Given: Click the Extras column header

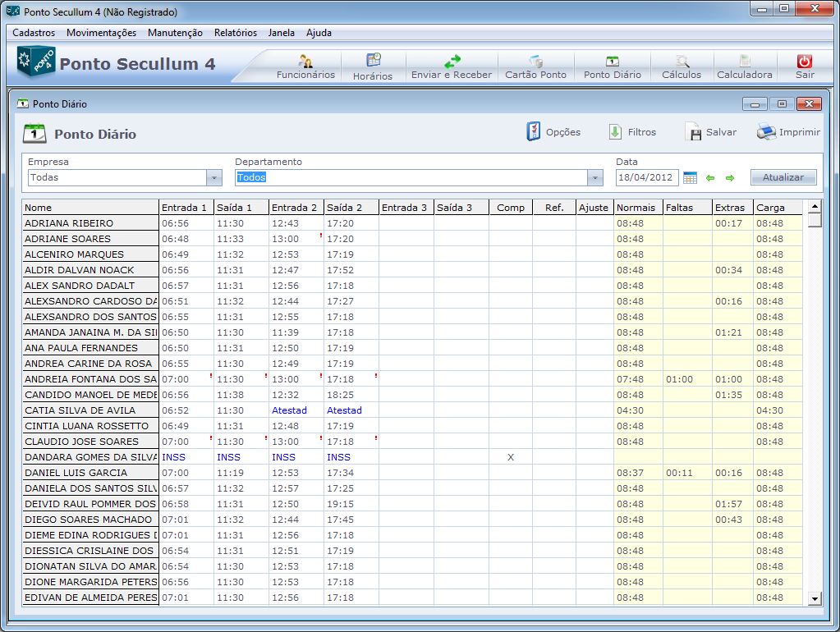Looking at the screenshot, I should 732,208.
